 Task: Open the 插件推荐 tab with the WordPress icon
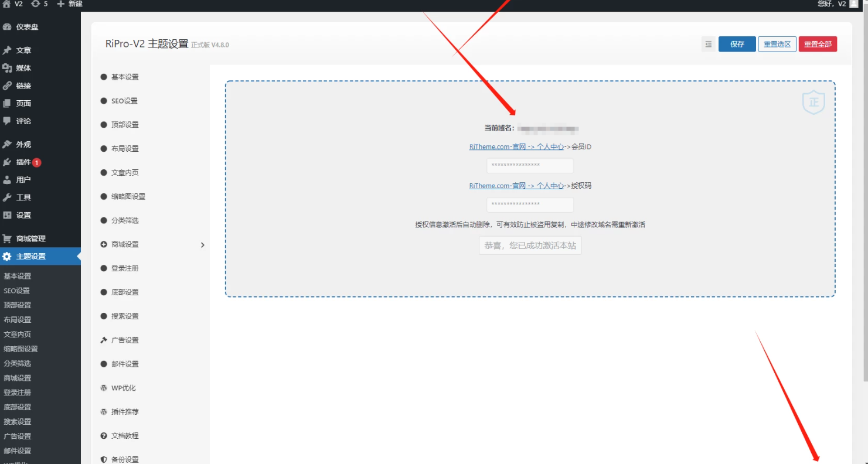(120, 412)
